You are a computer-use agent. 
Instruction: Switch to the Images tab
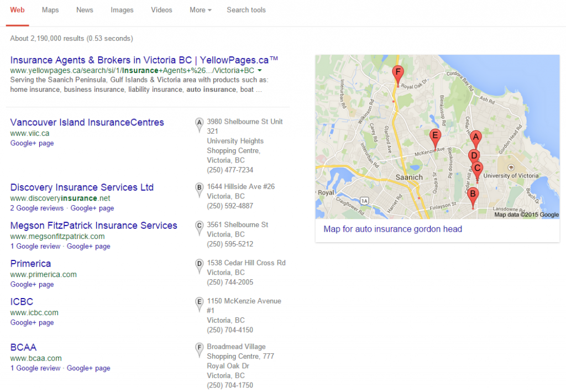122,10
